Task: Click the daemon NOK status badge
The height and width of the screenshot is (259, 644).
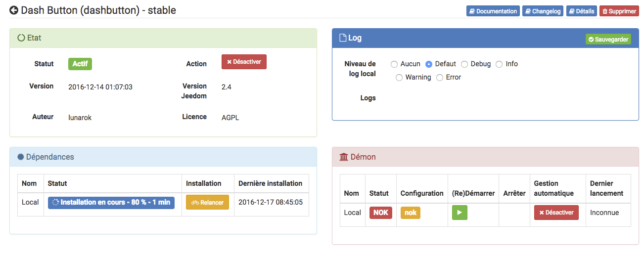Action: pos(381,213)
